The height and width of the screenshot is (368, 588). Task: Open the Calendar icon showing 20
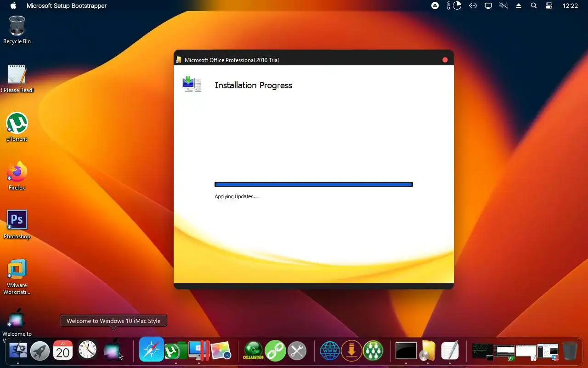point(63,351)
